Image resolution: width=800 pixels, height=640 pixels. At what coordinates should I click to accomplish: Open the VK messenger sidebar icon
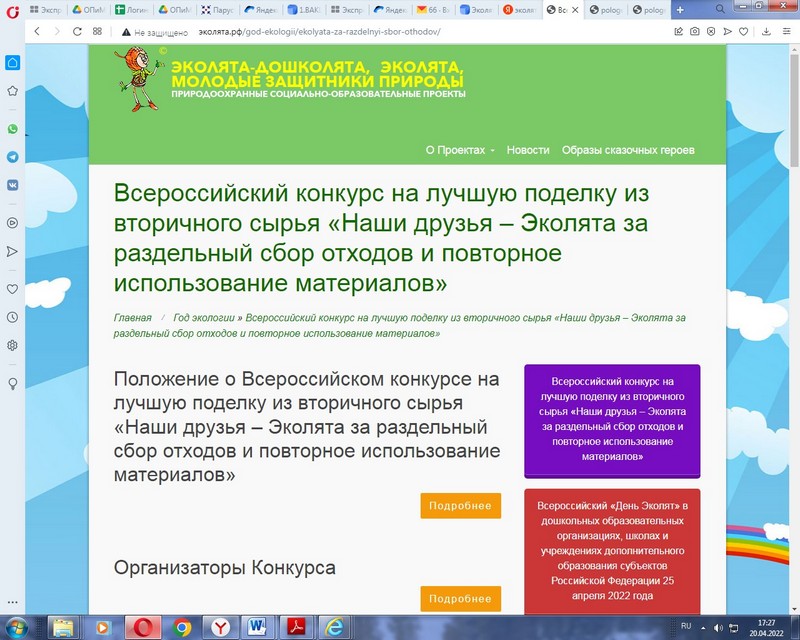click(12, 185)
